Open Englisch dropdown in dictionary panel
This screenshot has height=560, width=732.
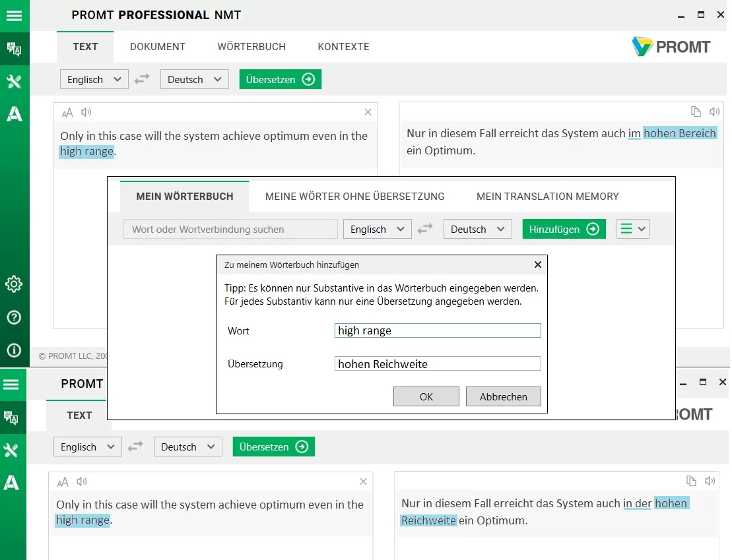[x=377, y=229]
